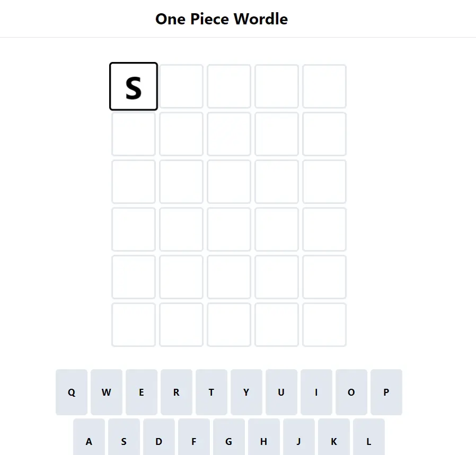The image size is (476, 455).
Task: Click the Q key on the keyboard
Action: pos(72,392)
